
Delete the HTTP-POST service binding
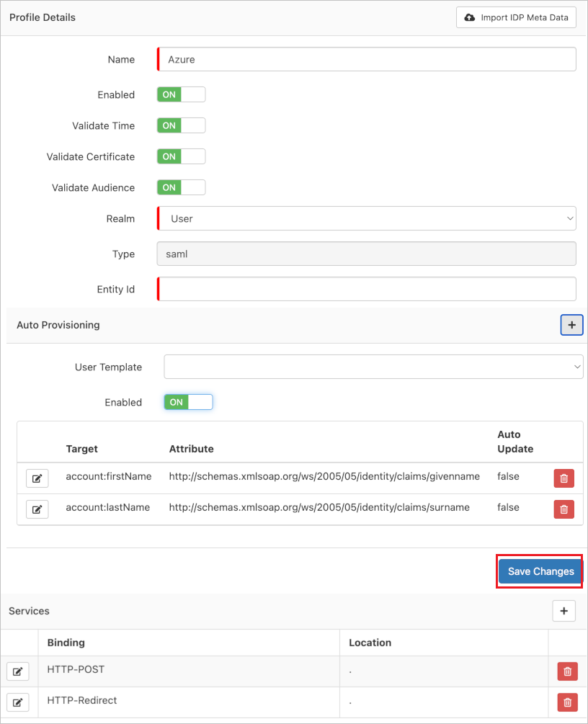[567, 671]
